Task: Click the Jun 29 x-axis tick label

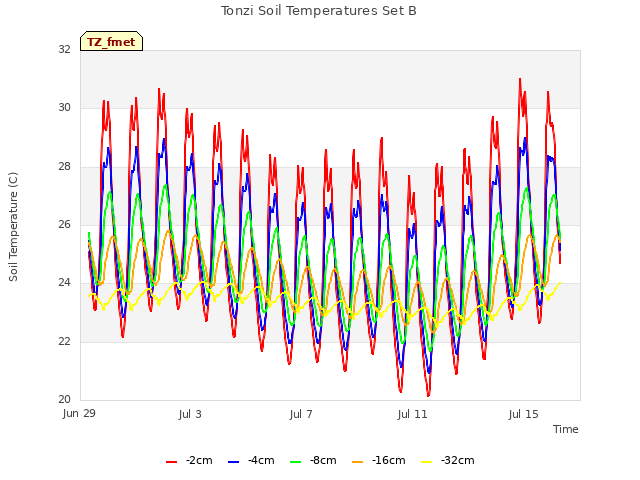Action: 79,413
